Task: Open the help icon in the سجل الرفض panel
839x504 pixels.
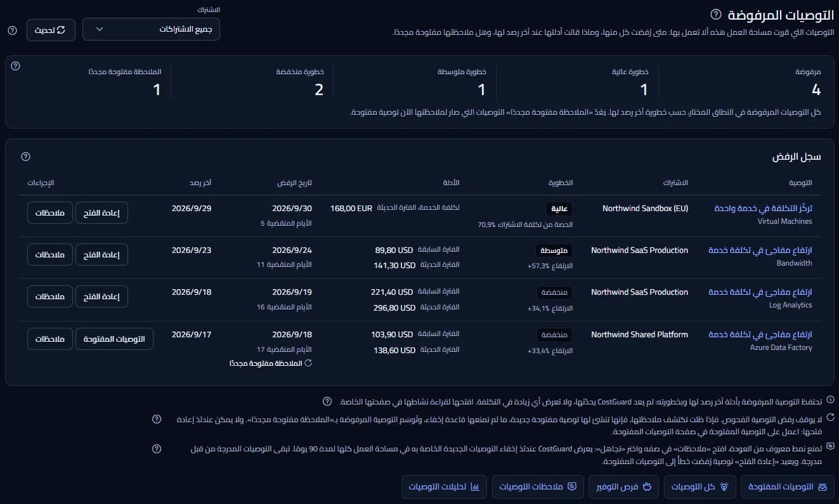Action: coord(25,157)
